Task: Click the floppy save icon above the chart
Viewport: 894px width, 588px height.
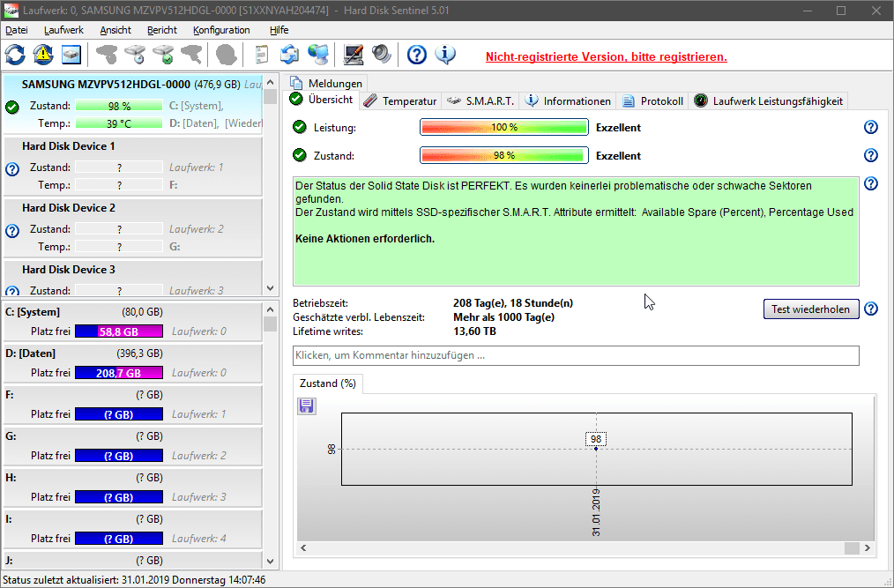Action: coord(307,406)
